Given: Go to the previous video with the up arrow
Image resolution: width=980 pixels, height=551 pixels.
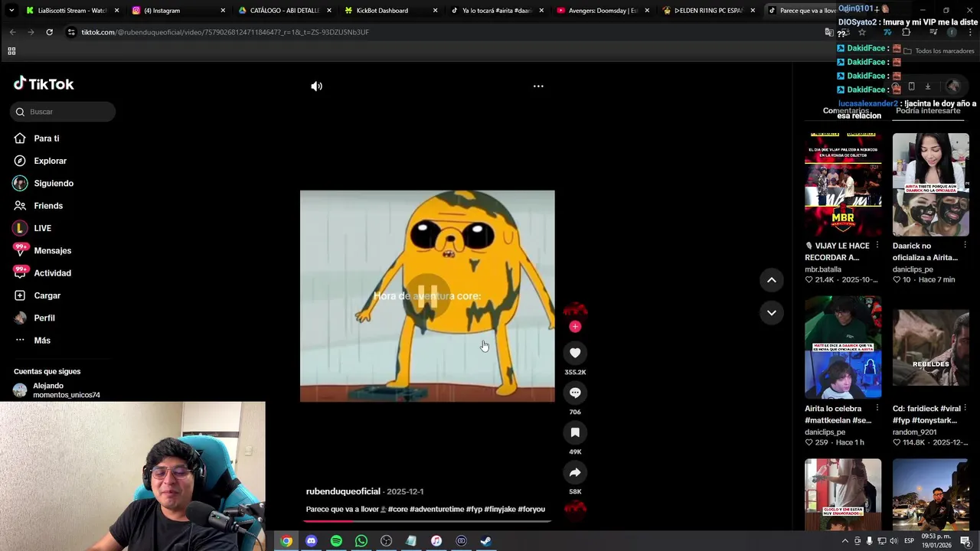Looking at the screenshot, I should coord(772,280).
